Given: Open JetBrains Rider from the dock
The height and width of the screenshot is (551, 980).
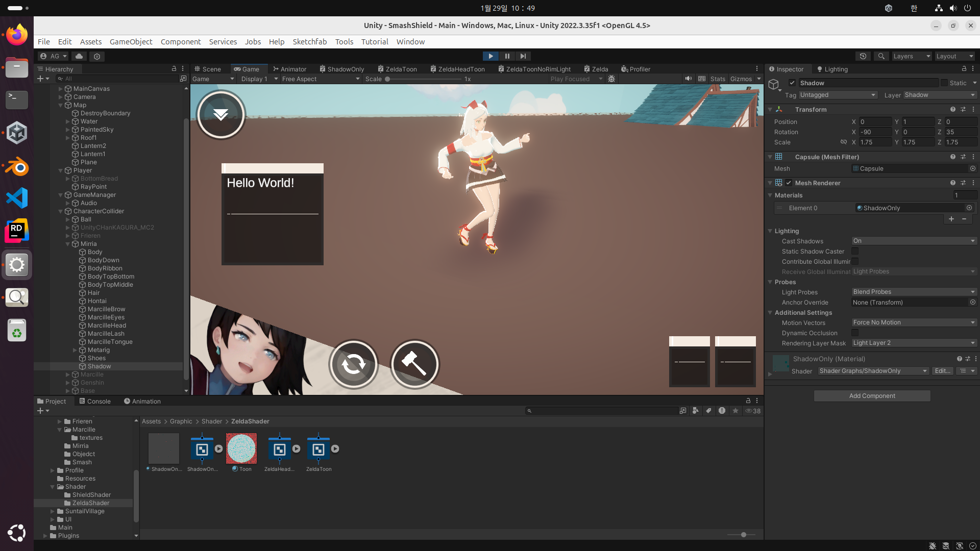Looking at the screenshot, I should [x=17, y=231].
